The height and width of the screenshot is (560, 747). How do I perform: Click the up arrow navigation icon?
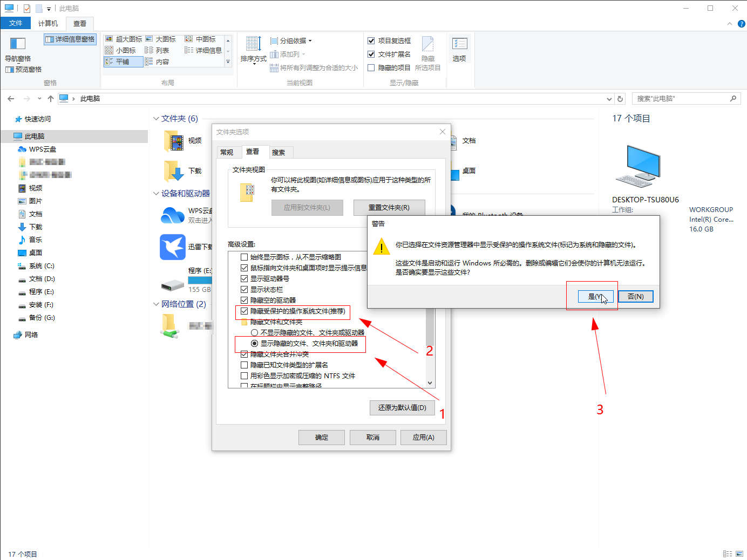click(x=51, y=99)
